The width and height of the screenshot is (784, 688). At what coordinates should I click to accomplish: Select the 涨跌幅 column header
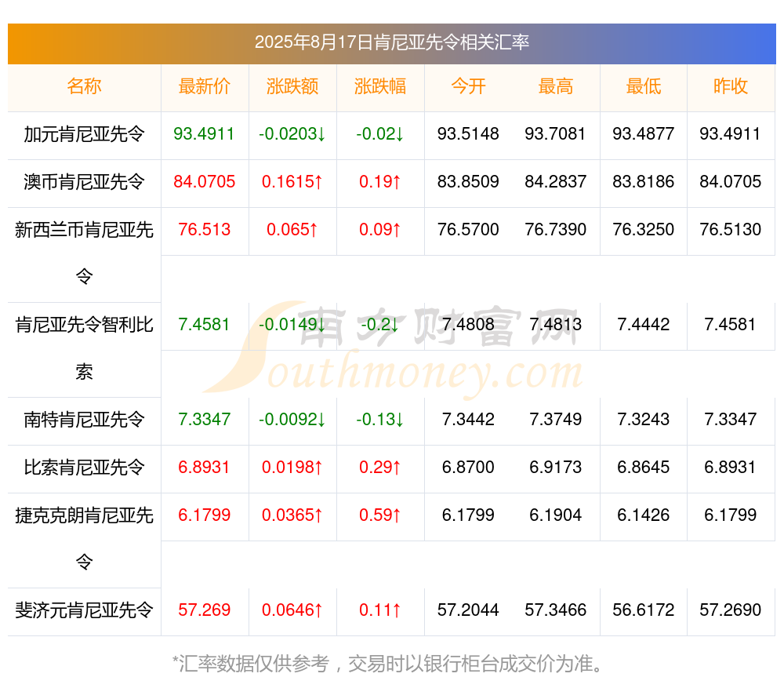(x=380, y=86)
